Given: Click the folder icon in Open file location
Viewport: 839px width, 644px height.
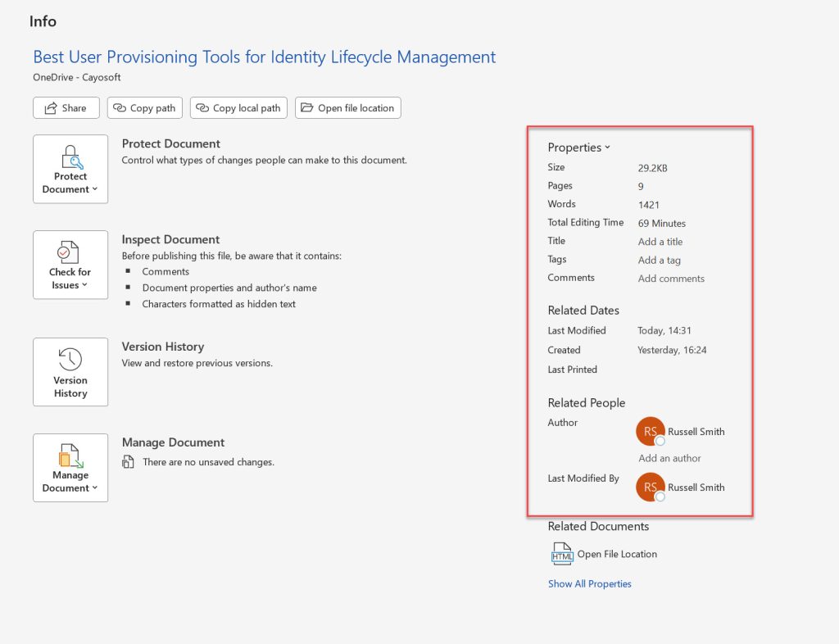Looking at the screenshot, I should tap(306, 107).
